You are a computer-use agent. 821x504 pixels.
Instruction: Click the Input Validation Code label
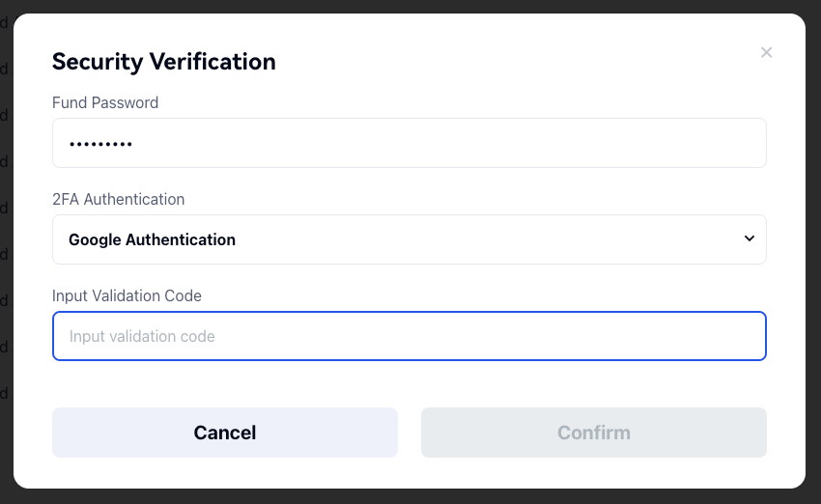[x=127, y=295]
